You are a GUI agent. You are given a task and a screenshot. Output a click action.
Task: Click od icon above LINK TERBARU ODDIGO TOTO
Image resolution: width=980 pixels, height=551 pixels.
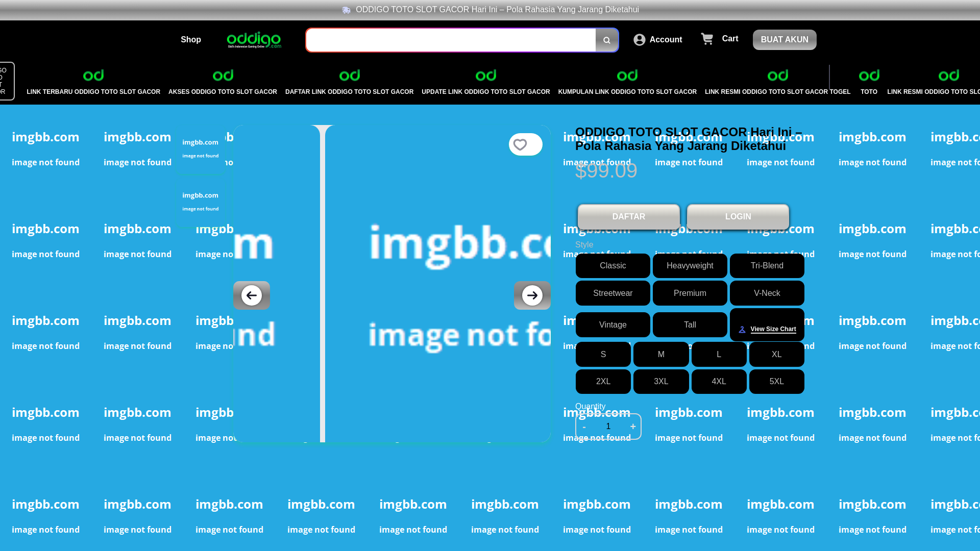tap(93, 76)
